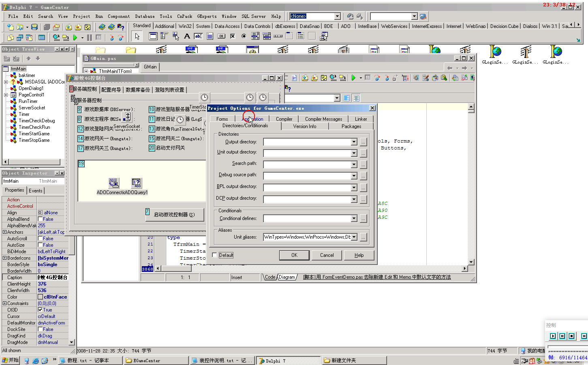Select the Label component (letter A)

click(x=187, y=36)
